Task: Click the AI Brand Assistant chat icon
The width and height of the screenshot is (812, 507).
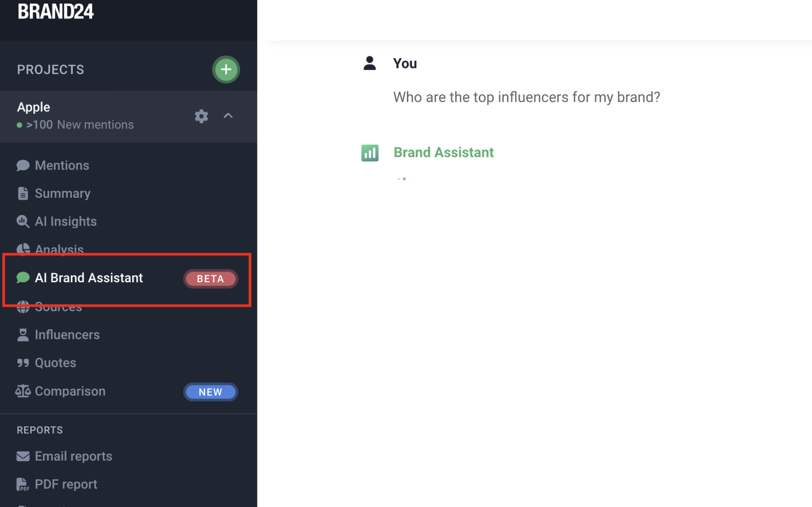Action: click(23, 277)
